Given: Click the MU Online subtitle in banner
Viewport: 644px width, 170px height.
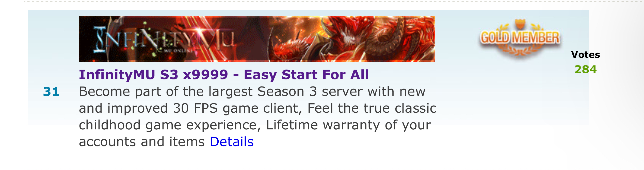Looking at the screenshot, I should point(178,50).
